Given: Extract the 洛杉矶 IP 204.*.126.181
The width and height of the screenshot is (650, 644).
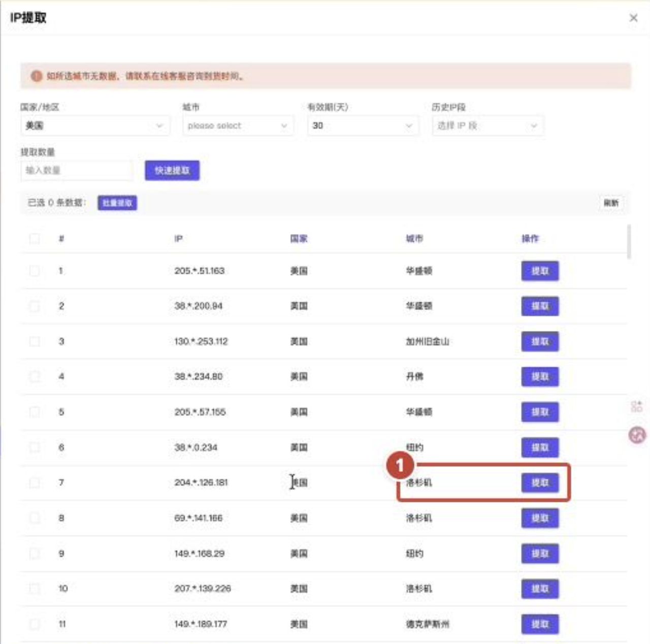Looking at the screenshot, I should pyautogui.click(x=540, y=482).
